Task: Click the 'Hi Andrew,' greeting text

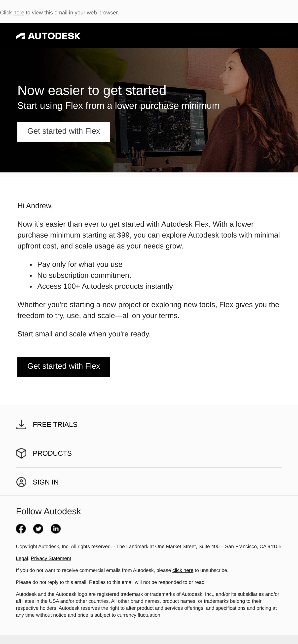Action: point(35,206)
